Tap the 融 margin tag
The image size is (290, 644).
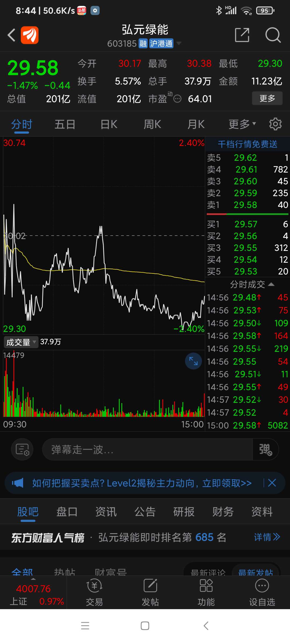click(143, 43)
